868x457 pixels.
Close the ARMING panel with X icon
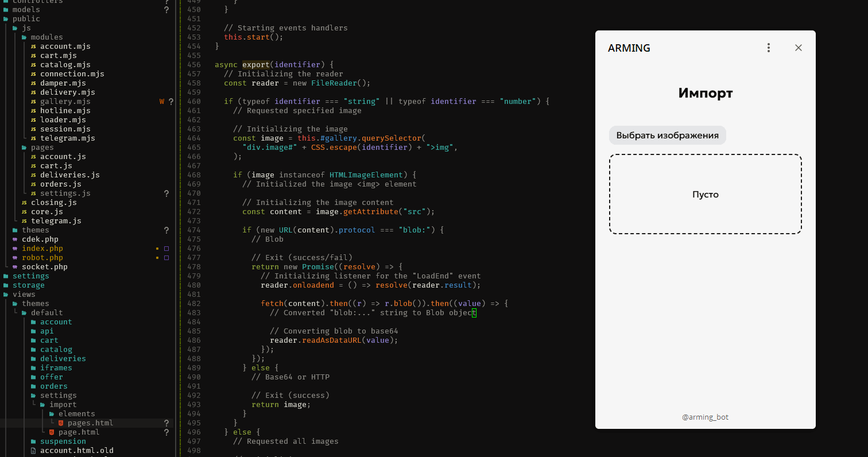coord(798,48)
